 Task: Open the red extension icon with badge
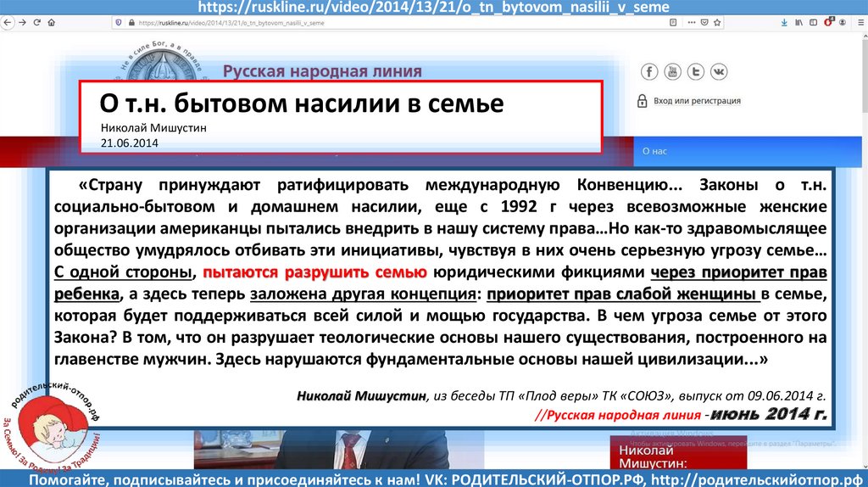[828, 22]
